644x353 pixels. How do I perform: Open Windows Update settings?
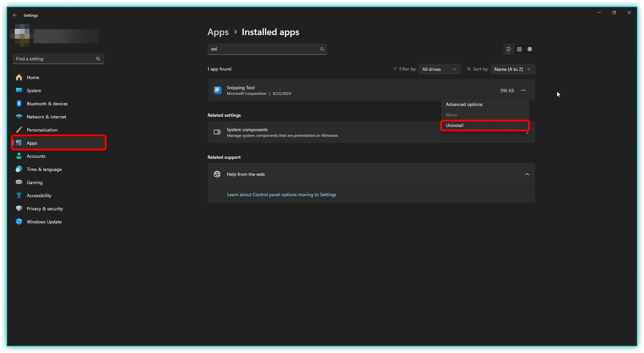(x=44, y=222)
